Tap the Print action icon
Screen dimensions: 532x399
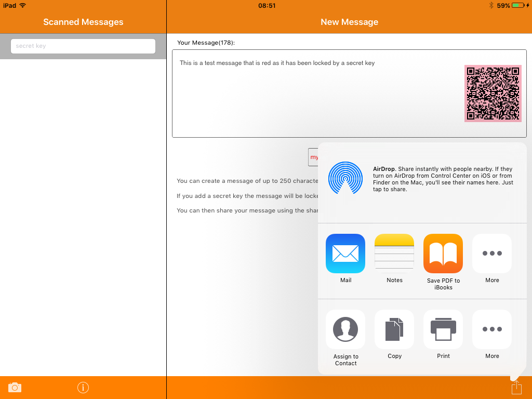[x=443, y=329]
